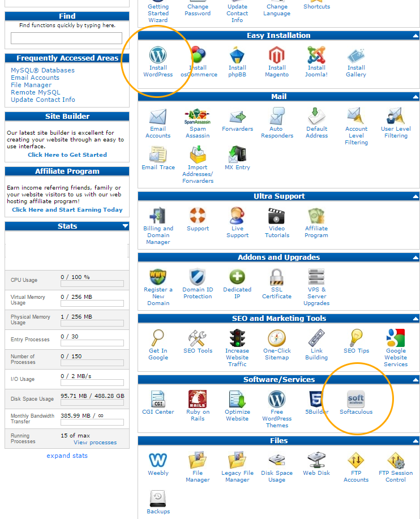Collapse the Ultra Support section

pyautogui.click(x=415, y=196)
